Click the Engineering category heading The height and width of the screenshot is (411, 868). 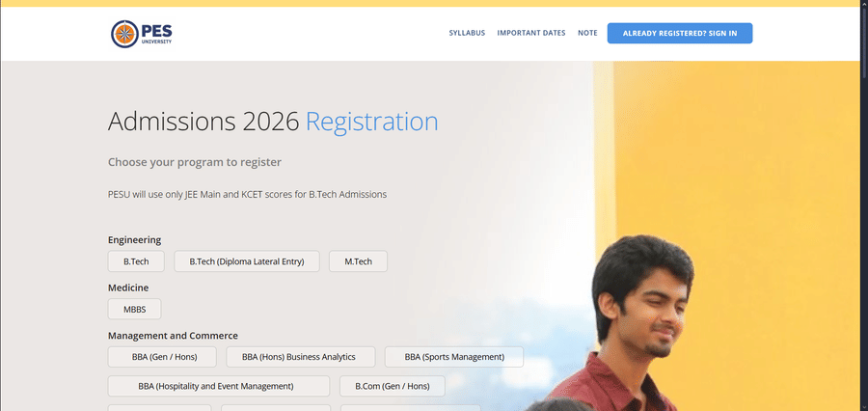134,240
